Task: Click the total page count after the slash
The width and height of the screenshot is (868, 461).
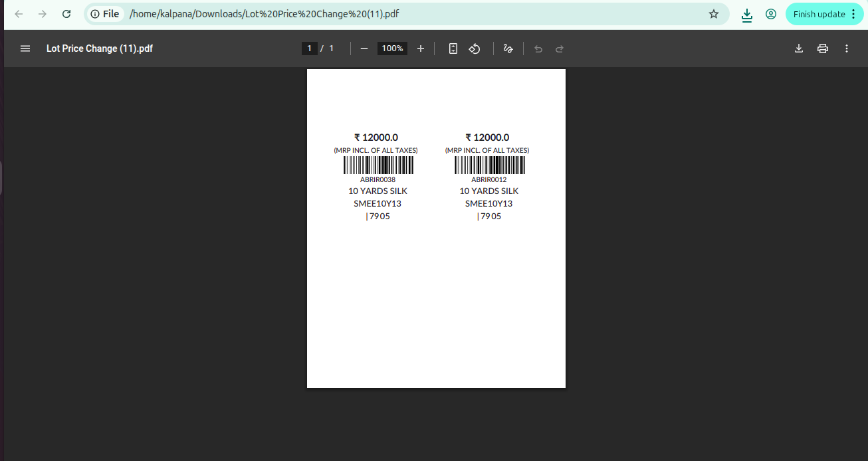Action: (331, 48)
